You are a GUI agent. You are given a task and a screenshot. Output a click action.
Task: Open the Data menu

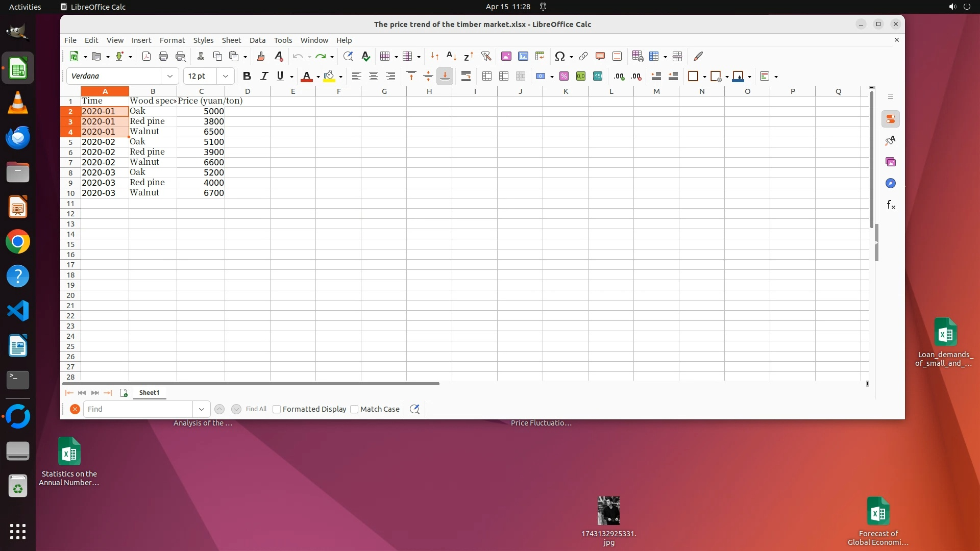point(257,40)
